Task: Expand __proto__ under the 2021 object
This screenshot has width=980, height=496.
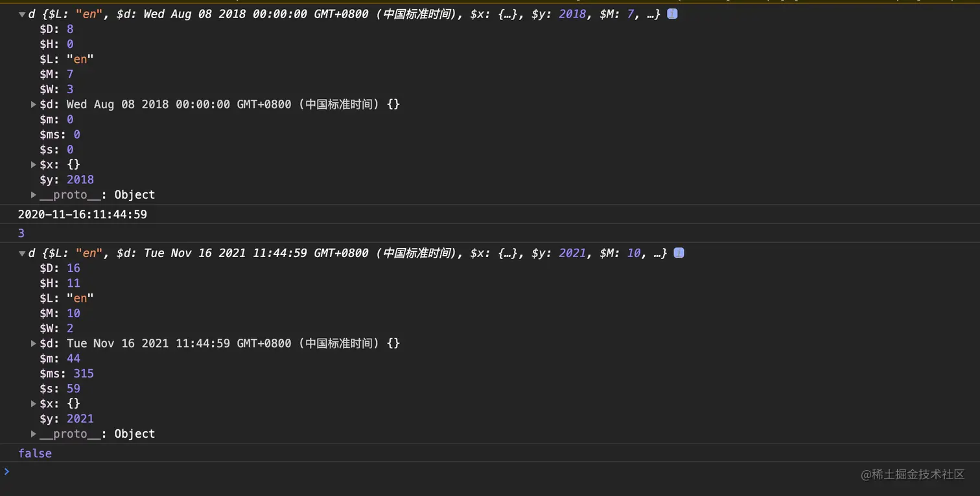Action: [34, 434]
